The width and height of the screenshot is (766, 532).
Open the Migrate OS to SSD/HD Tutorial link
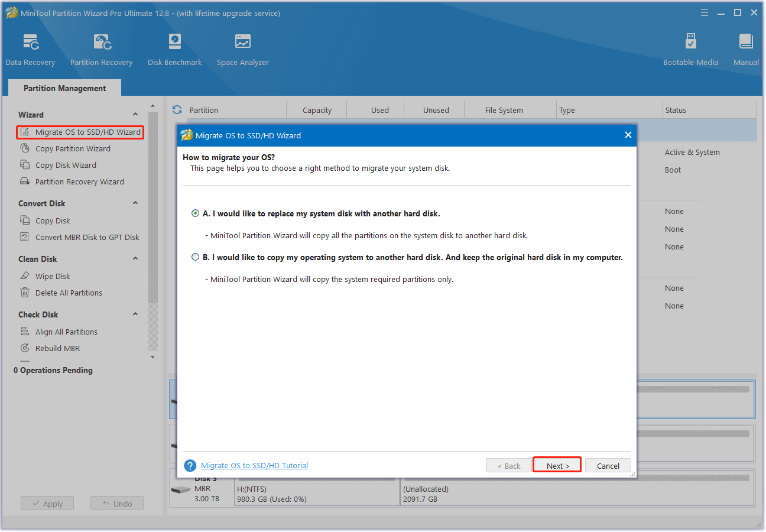254,466
